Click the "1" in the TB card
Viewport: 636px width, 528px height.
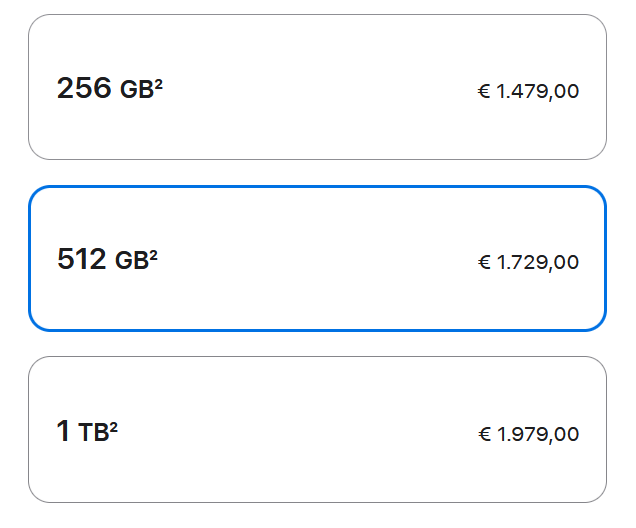[x=63, y=432]
